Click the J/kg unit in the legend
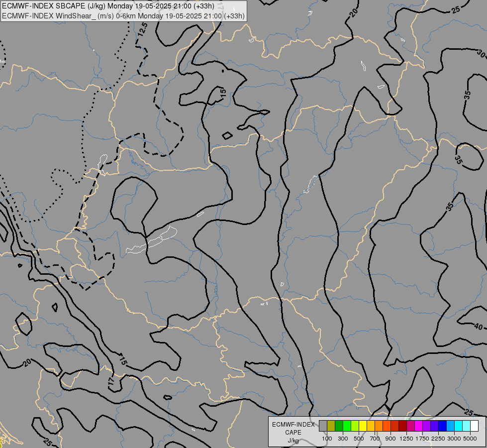Viewport: 487px width, 448px height. (293, 441)
